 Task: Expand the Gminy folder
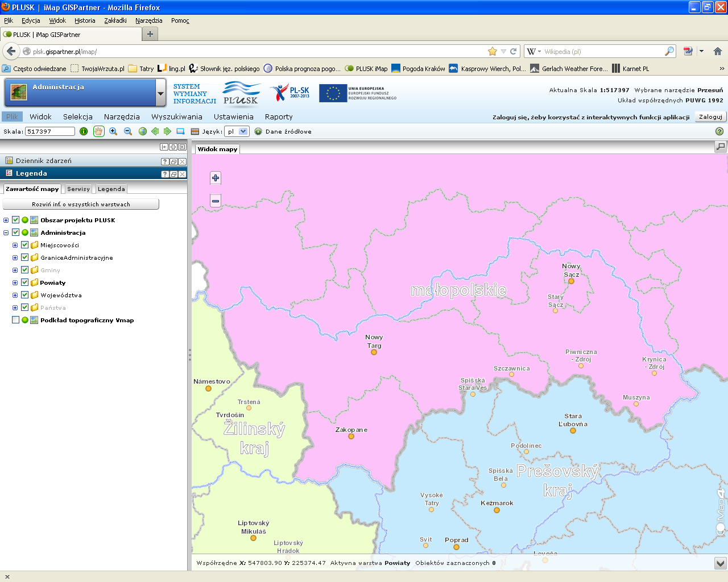tap(15, 270)
